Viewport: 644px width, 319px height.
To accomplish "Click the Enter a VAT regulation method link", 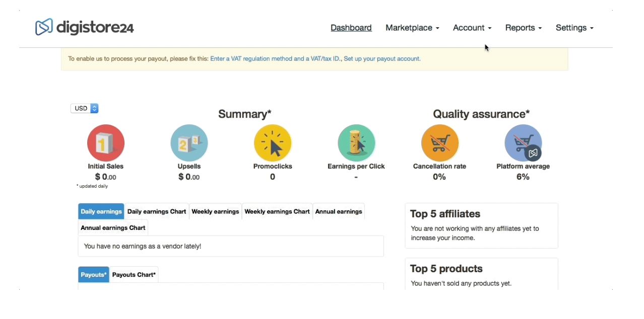I will 276,59.
